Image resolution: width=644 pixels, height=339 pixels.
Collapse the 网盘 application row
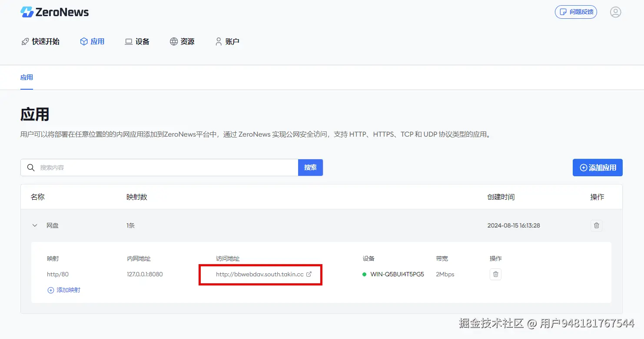35,225
